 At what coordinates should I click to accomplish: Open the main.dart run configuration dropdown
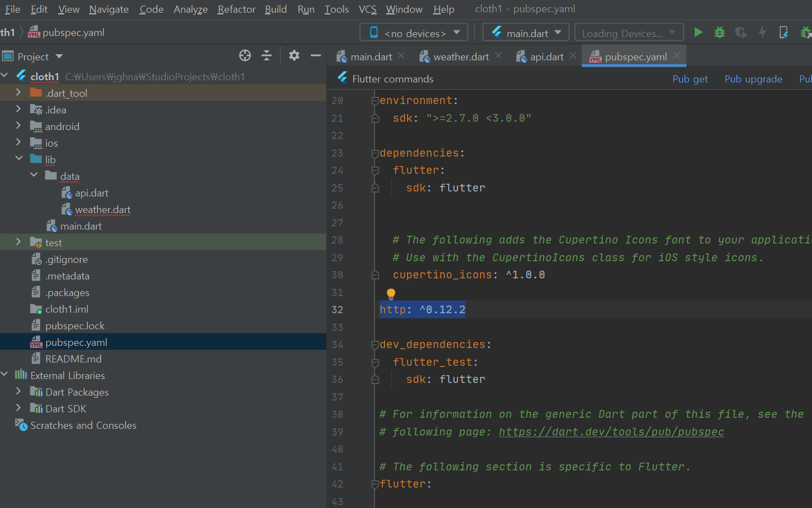point(527,33)
